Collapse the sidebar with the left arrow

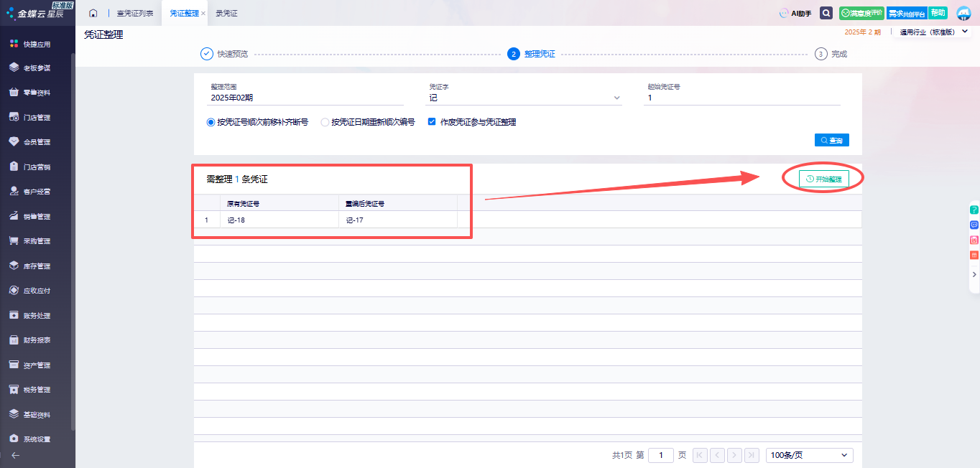15,455
